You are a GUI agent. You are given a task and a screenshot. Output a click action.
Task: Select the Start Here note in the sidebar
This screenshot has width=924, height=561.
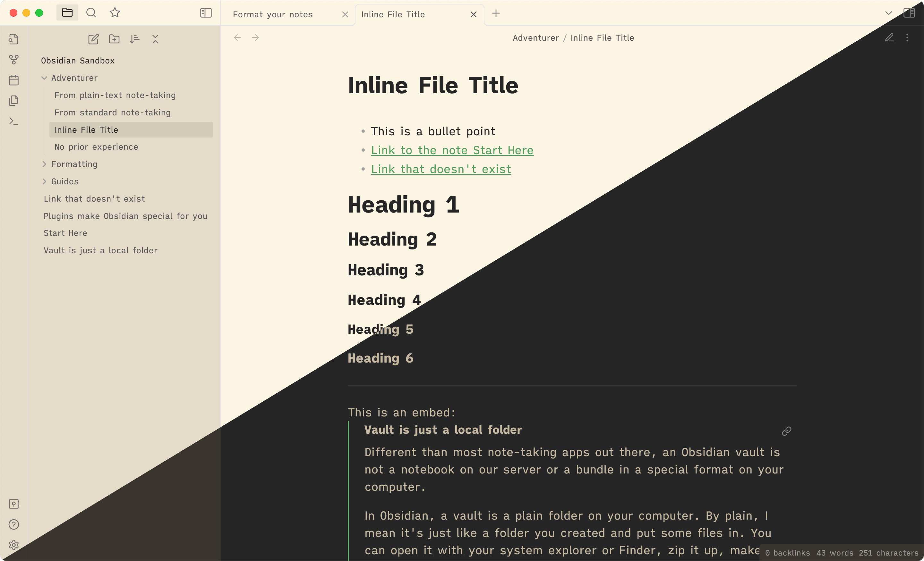click(x=65, y=233)
